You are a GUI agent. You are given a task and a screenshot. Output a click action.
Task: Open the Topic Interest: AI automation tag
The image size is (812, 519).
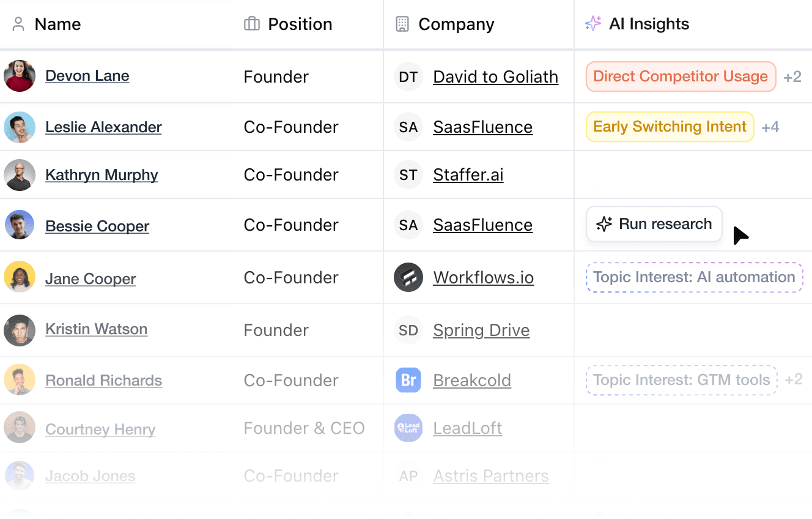(x=694, y=277)
